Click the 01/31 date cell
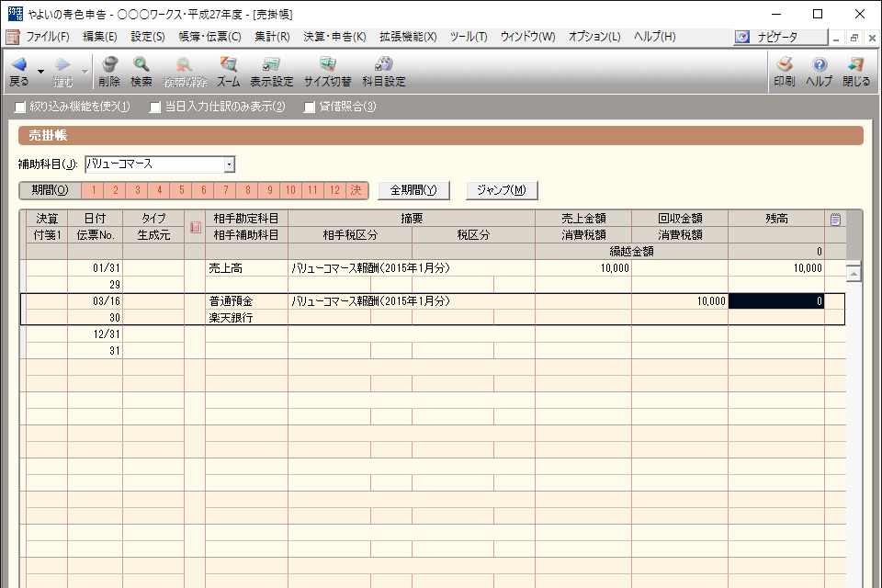882x588 pixels. coord(95,268)
